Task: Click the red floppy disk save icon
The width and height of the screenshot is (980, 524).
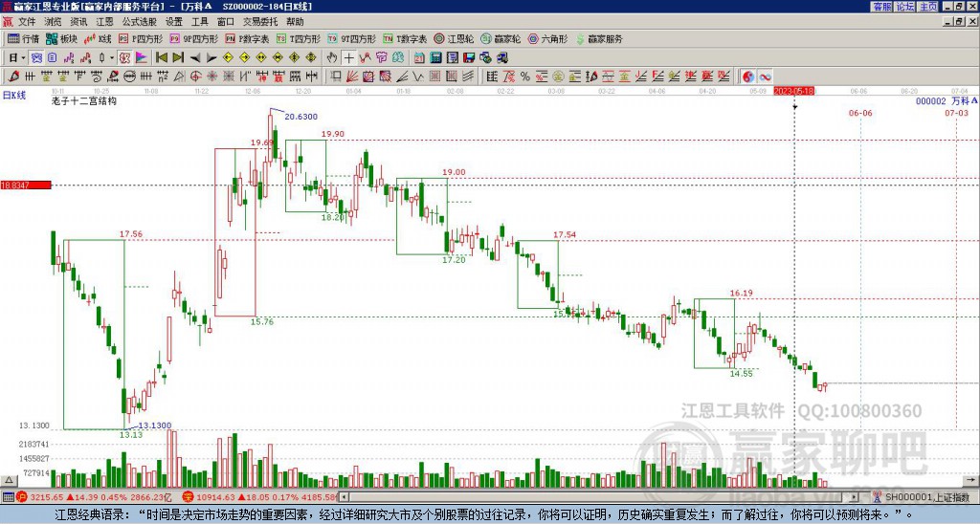Action: [x=469, y=58]
